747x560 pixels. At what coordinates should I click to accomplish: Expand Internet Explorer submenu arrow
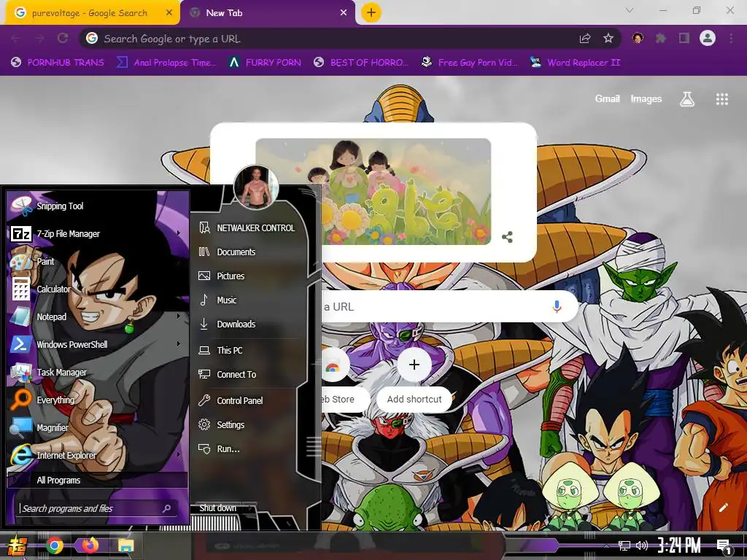(179, 455)
